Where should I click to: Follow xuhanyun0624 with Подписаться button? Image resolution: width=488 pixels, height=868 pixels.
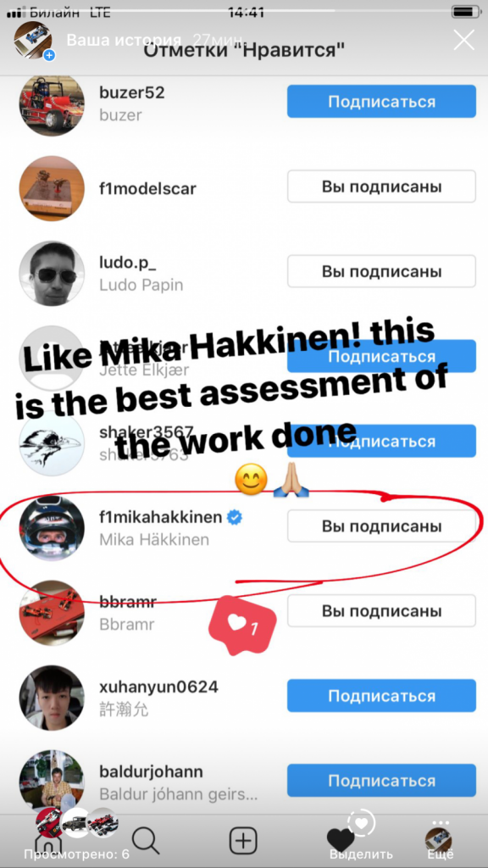381,696
